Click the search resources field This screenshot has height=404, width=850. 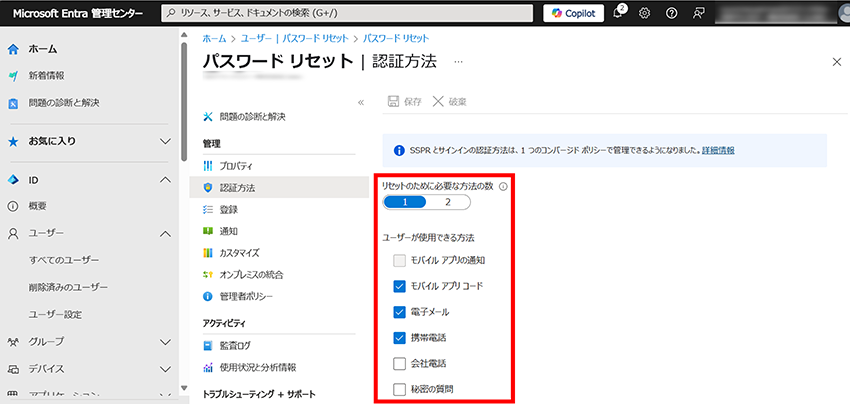347,14
